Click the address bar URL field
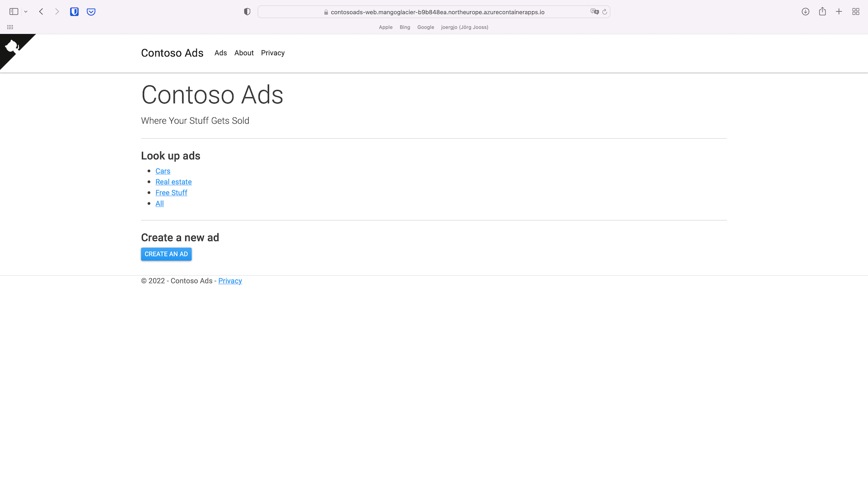Screen dimensions: 868x488 click(437, 12)
